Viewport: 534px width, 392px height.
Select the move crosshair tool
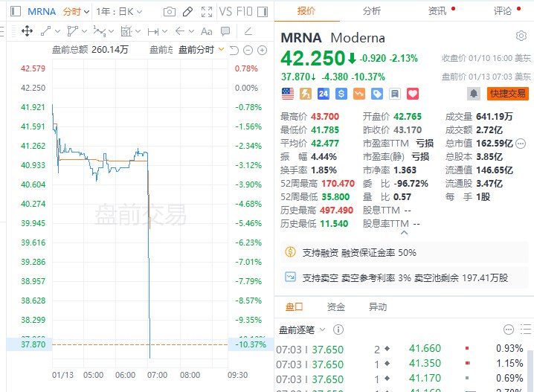tap(27, 31)
